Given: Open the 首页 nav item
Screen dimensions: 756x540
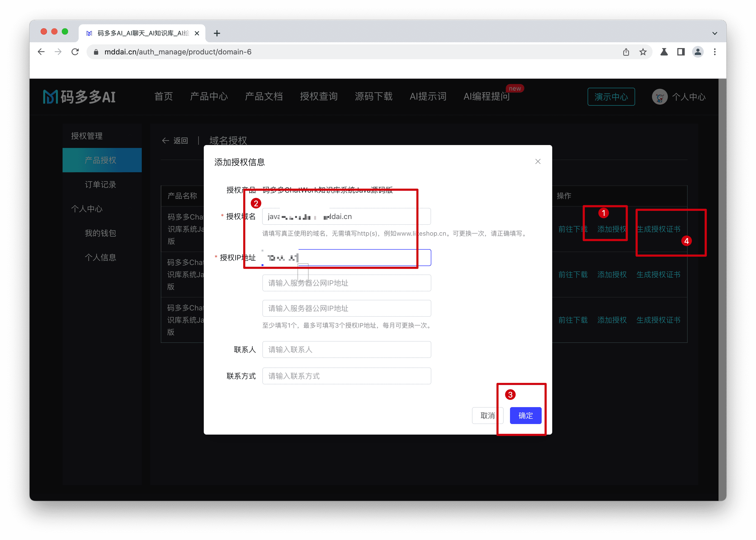Looking at the screenshot, I should coord(163,96).
